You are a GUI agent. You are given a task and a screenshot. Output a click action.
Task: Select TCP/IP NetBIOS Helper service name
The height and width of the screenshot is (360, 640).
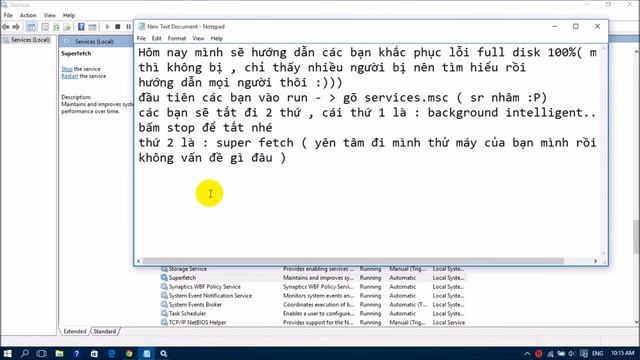(x=198, y=322)
